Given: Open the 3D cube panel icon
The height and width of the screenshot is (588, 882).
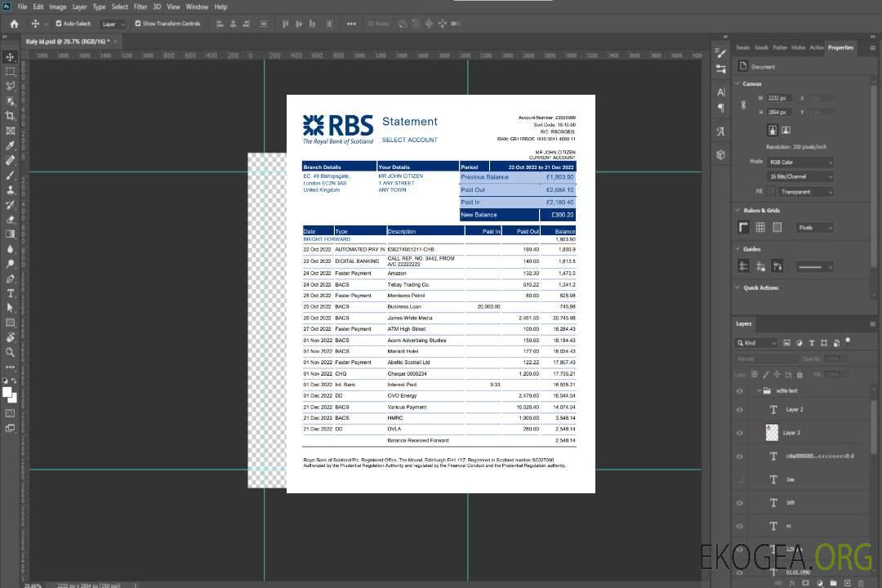Looking at the screenshot, I should click(x=721, y=154).
